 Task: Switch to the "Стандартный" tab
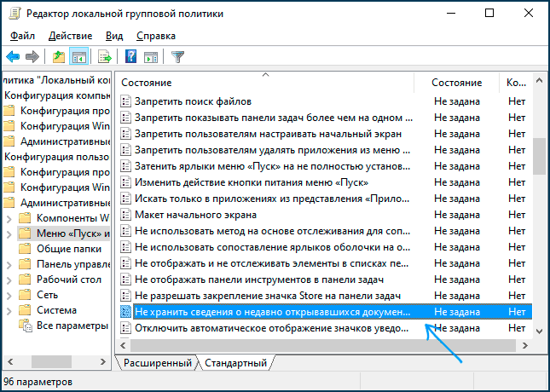tap(235, 362)
